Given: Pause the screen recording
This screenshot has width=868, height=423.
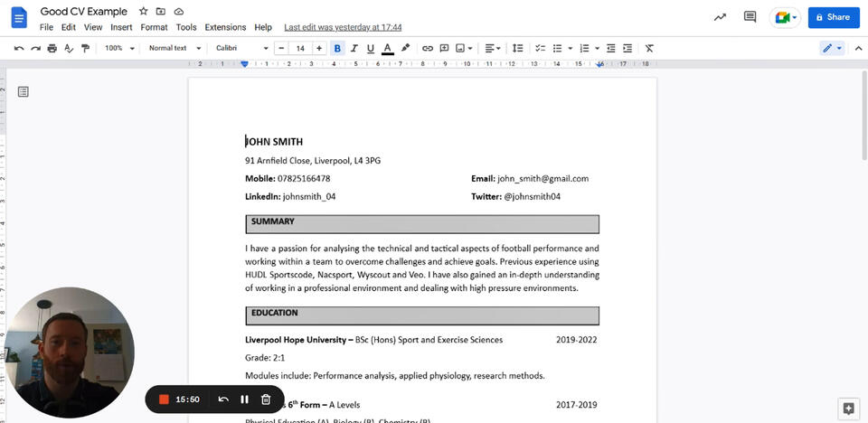Looking at the screenshot, I should [x=244, y=399].
